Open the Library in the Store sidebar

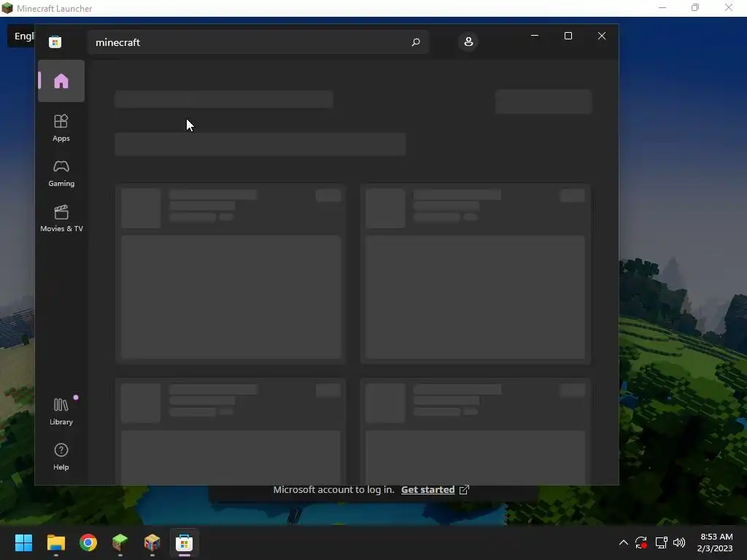point(61,412)
